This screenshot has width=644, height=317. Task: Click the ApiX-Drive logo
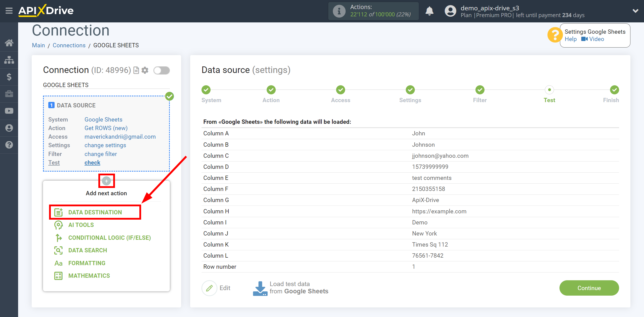point(46,11)
